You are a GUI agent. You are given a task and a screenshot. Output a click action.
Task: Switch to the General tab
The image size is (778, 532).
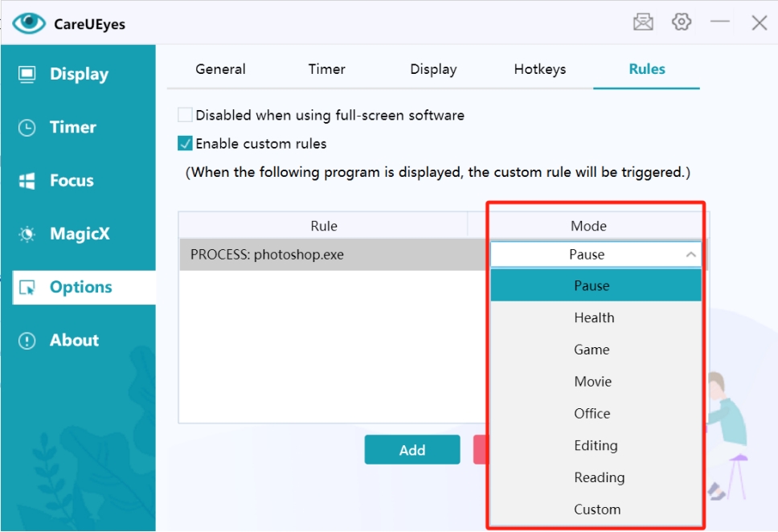pyautogui.click(x=220, y=69)
